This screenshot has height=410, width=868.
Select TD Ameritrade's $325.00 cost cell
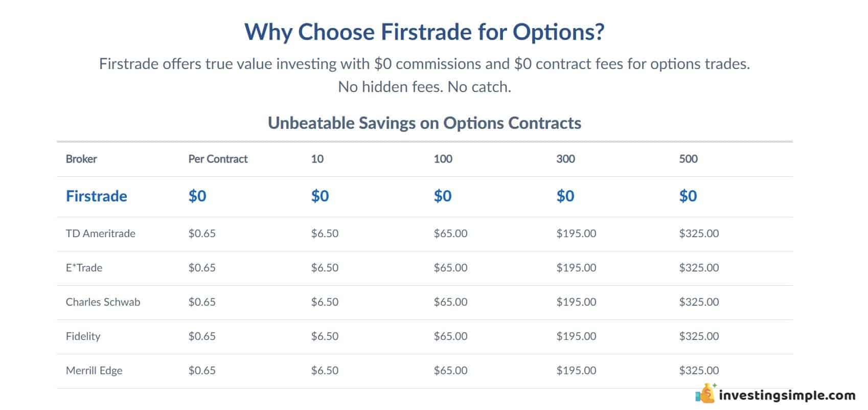point(699,234)
